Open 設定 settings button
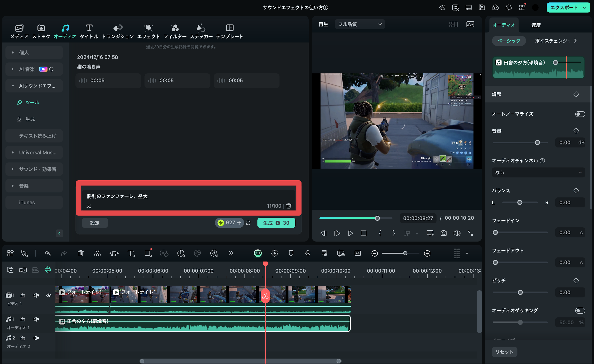Image resolution: width=594 pixels, height=364 pixels. 95,223
